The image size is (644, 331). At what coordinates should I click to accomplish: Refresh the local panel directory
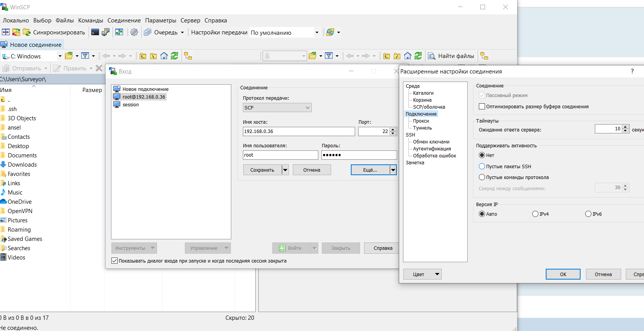pyautogui.click(x=174, y=56)
